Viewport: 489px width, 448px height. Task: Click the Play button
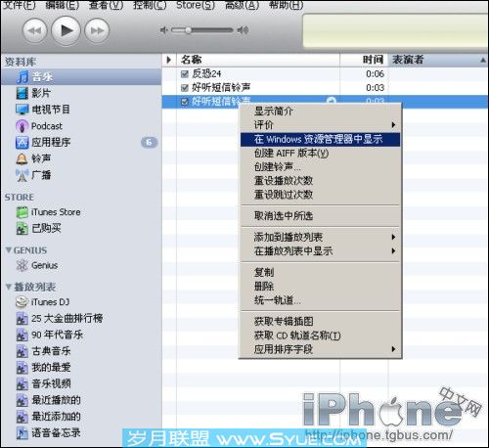tap(67, 30)
